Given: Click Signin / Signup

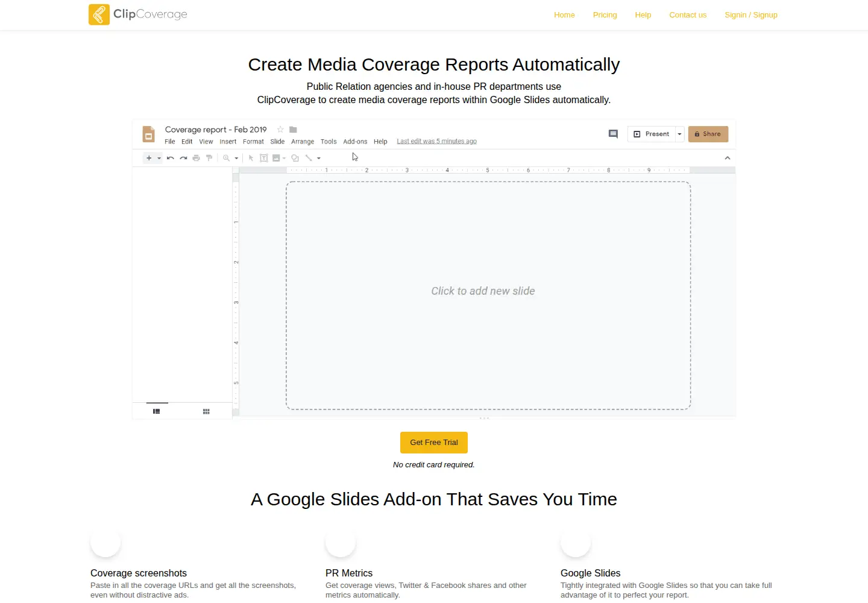Looking at the screenshot, I should pos(751,15).
